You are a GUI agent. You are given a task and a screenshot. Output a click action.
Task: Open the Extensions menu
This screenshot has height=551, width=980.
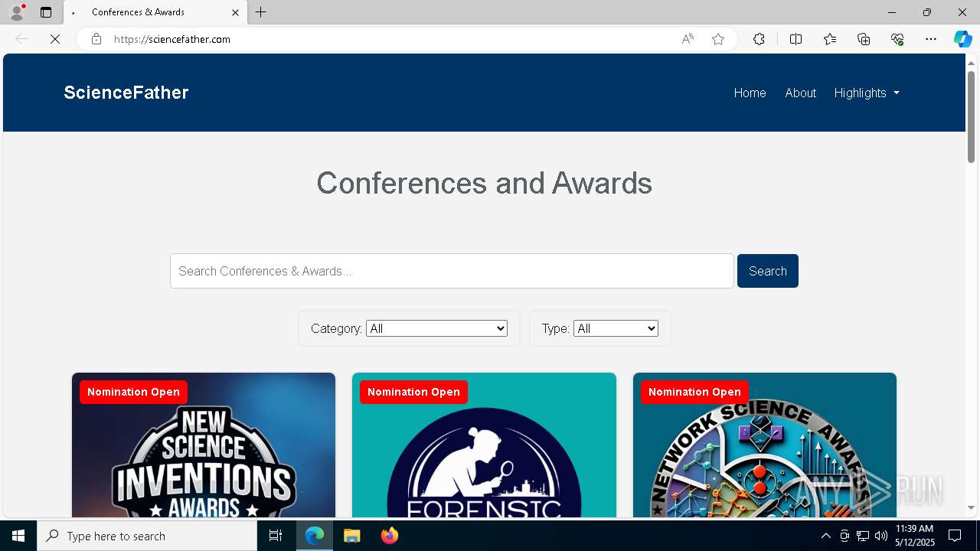coord(759,39)
